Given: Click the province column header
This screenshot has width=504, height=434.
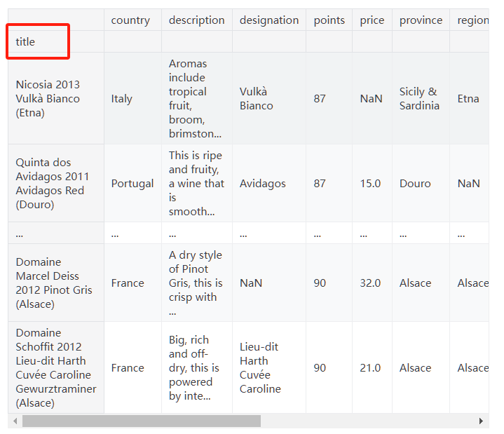Looking at the screenshot, I should point(421,20).
